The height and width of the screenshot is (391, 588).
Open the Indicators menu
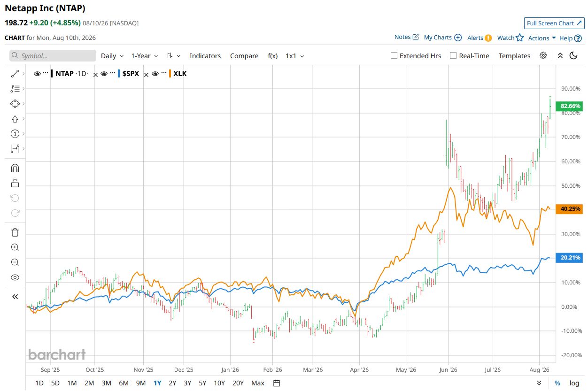[x=205, y=55]
